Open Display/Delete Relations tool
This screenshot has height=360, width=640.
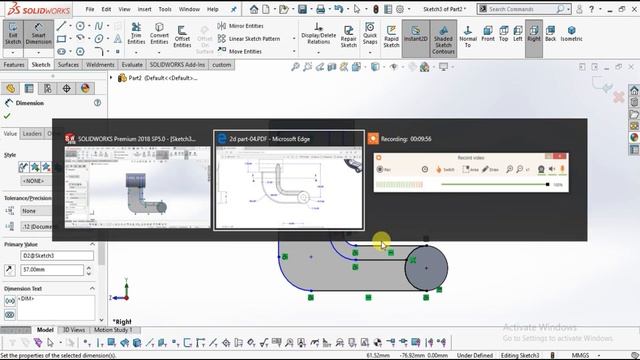tap(318, 34)
